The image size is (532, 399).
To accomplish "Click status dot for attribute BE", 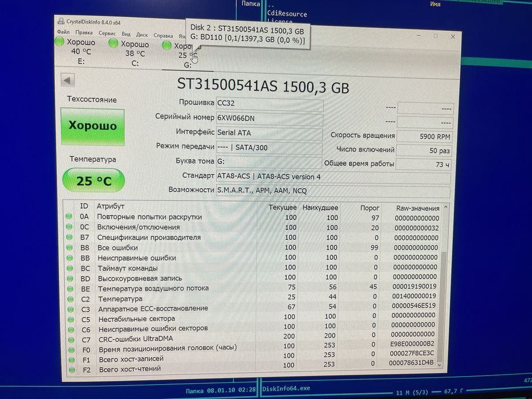I will tap(70, 289).
